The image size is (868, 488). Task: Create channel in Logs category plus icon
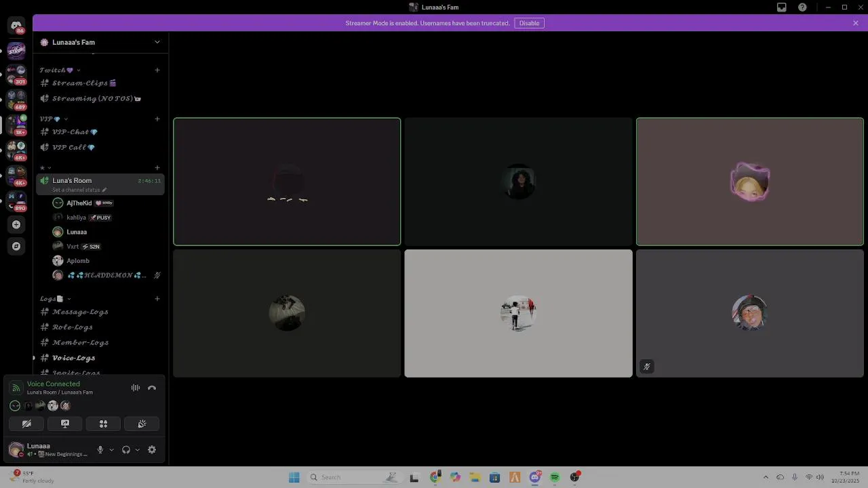coord(157,298)
